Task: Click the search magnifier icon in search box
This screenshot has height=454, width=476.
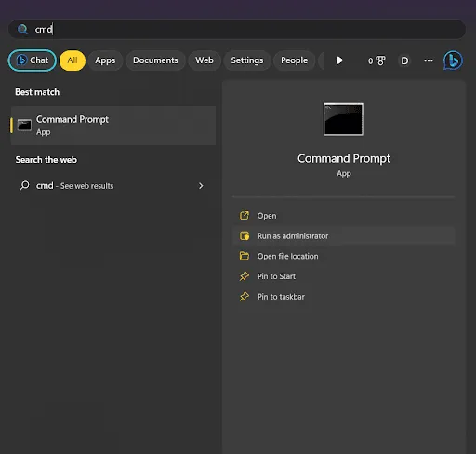Action: [22, 30]
